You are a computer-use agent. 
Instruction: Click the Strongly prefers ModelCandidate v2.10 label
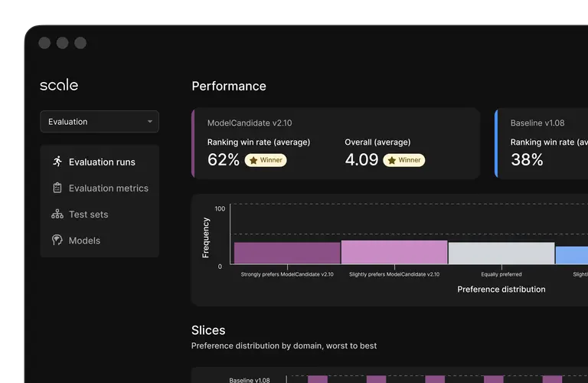click(287, 274)
